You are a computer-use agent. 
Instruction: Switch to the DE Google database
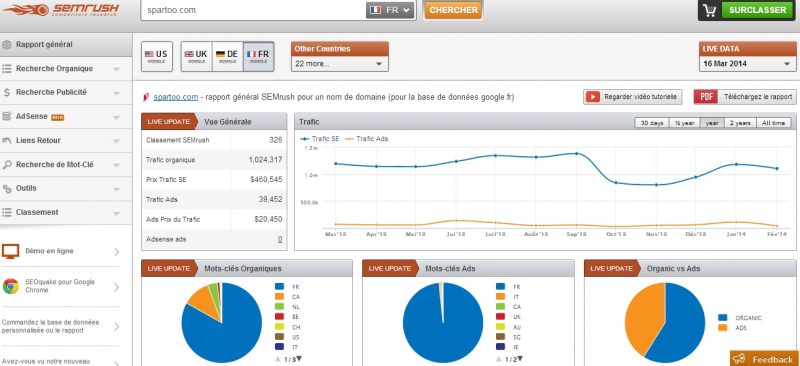(x=227, y=56)
